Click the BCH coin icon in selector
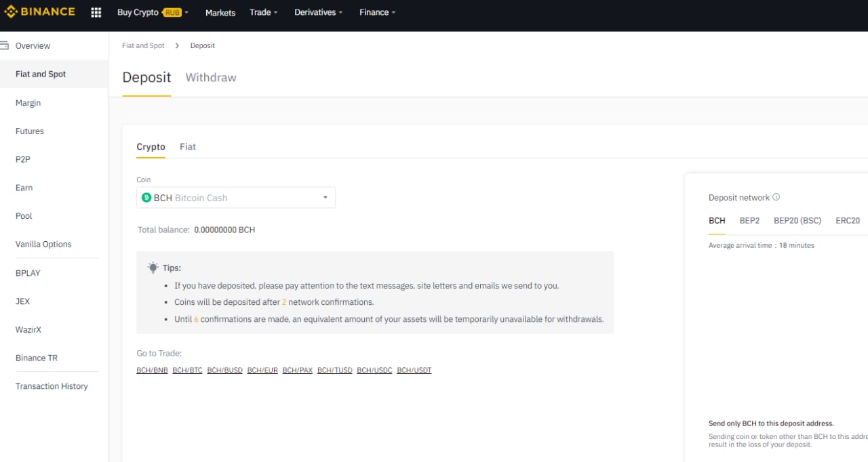Screen dimensions: 868x462 (x=146, y=198)
